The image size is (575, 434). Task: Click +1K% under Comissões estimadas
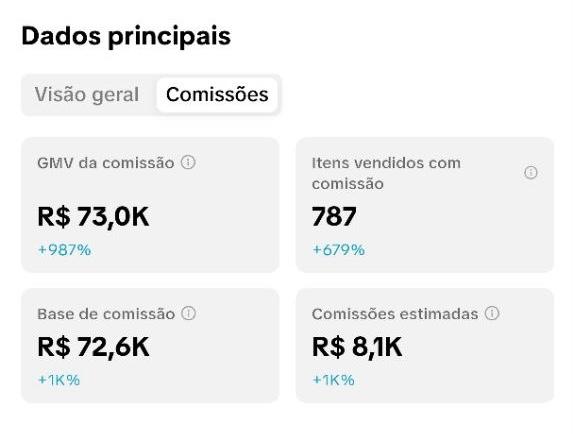[x=333, y=380]
